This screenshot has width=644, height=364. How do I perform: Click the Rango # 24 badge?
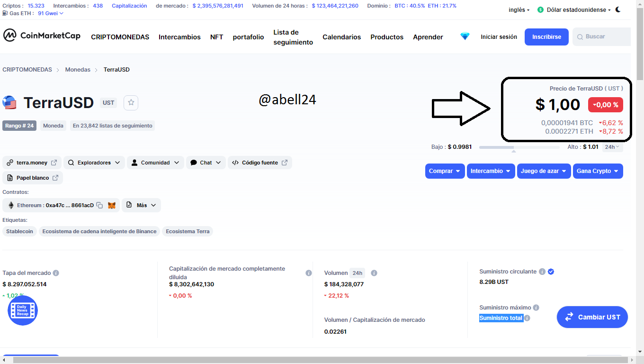(x=19, y=126)
